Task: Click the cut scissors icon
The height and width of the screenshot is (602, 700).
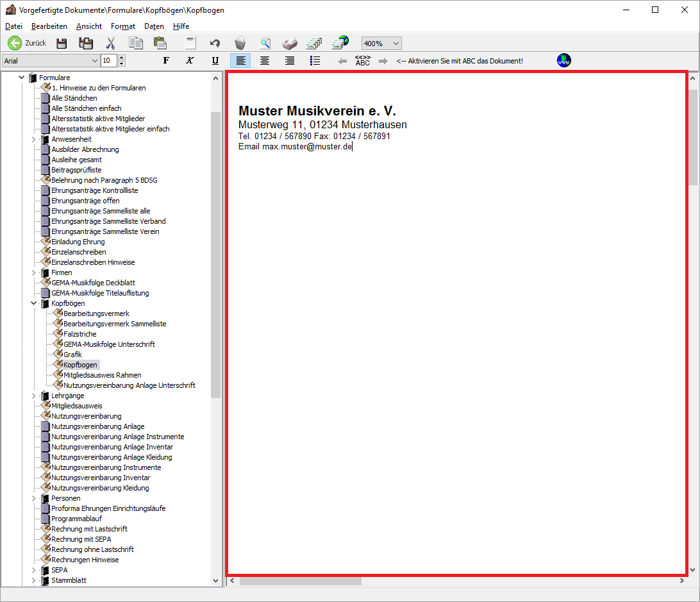Action: click(x=110, y=44)
